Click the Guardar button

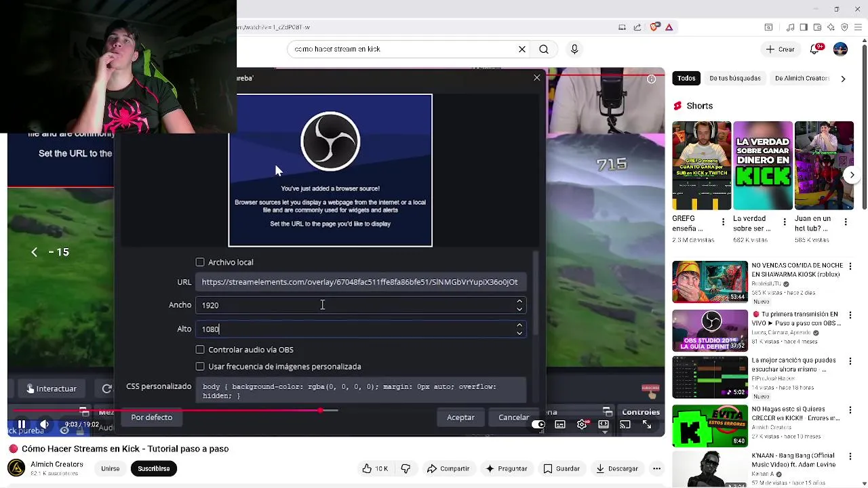tap(562, 468)
